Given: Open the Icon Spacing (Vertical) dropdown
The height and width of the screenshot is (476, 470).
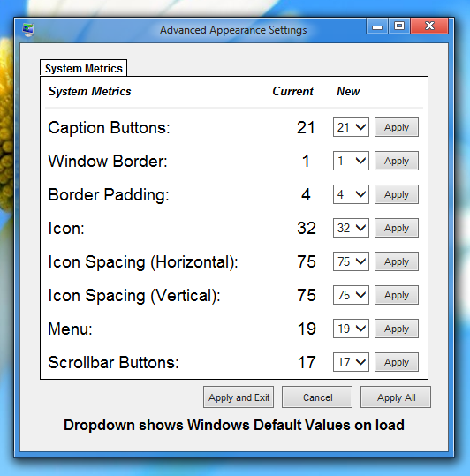Looking at the screenshot, I should (351, 295).
